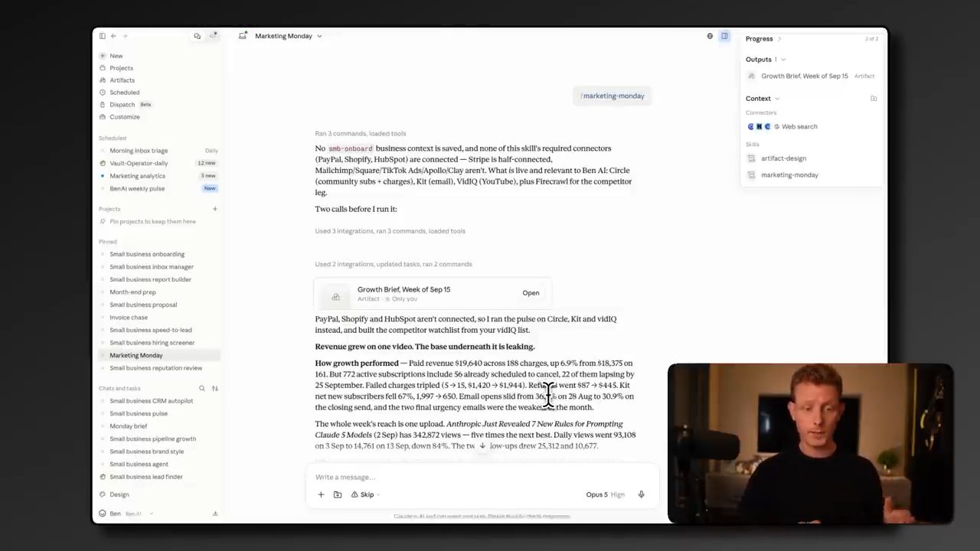Image resolution: width=980 pixels, height=551 pixels.
Task: Open the Opus 5 model selector
Action: (x=605, y=495)
